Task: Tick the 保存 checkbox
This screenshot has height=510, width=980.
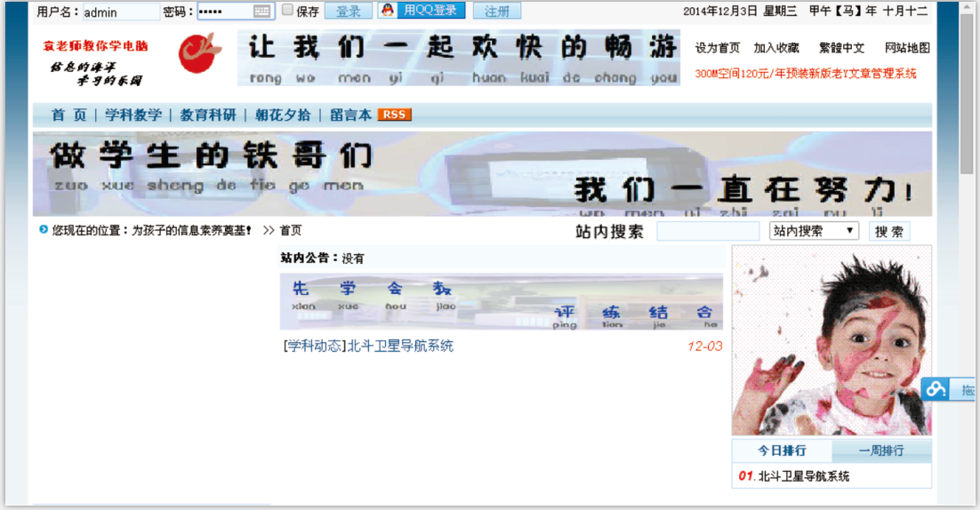Action: (287, 10)
